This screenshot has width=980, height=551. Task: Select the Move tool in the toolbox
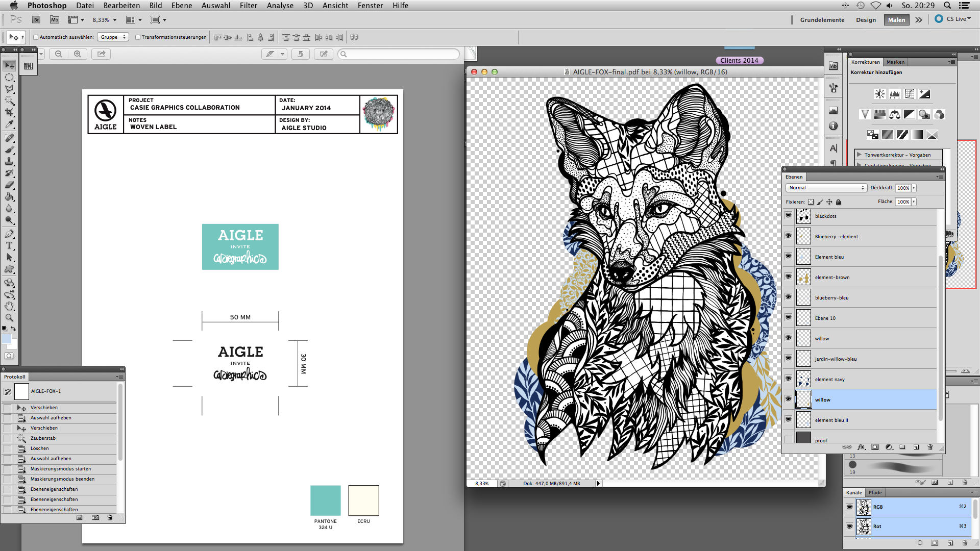tap(9, 65)
